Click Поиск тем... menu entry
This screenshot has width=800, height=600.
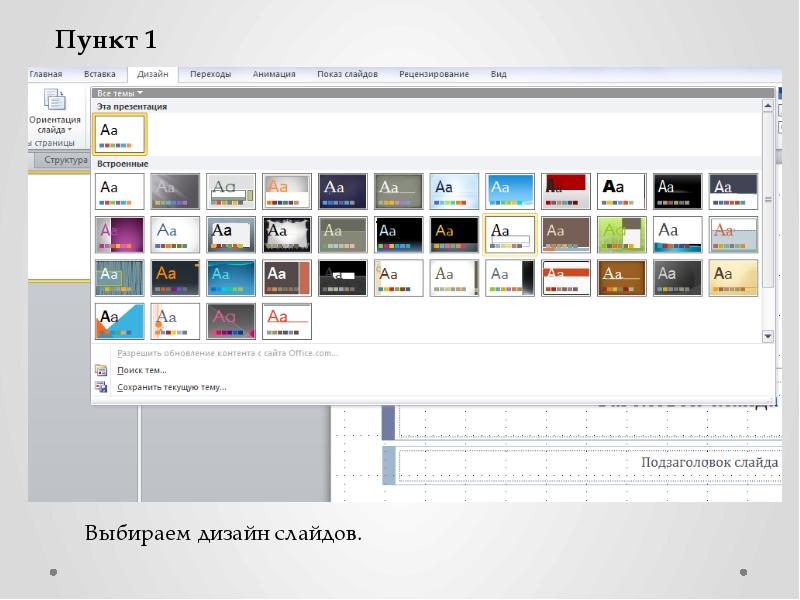tap(141, 370)
